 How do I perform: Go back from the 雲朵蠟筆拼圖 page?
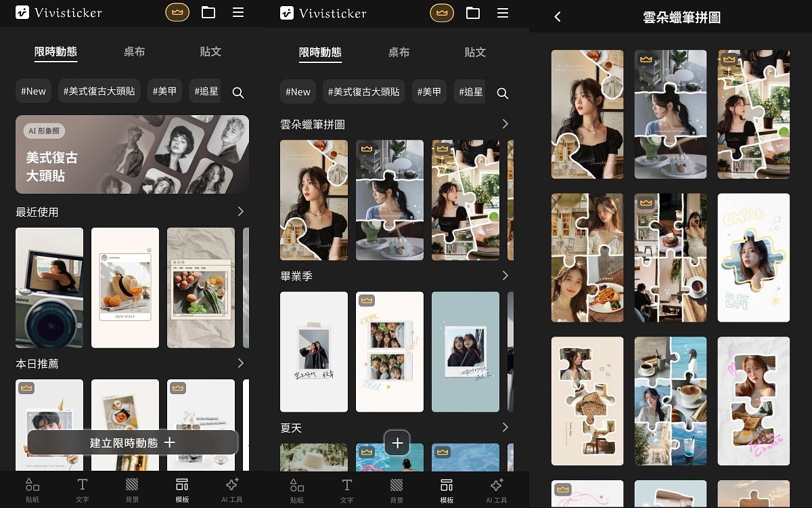click(558, 17)
